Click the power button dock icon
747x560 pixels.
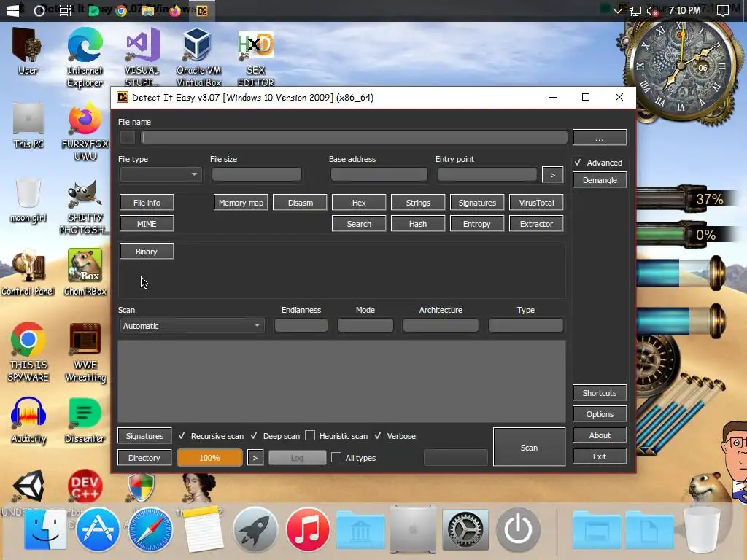(518, 529)
